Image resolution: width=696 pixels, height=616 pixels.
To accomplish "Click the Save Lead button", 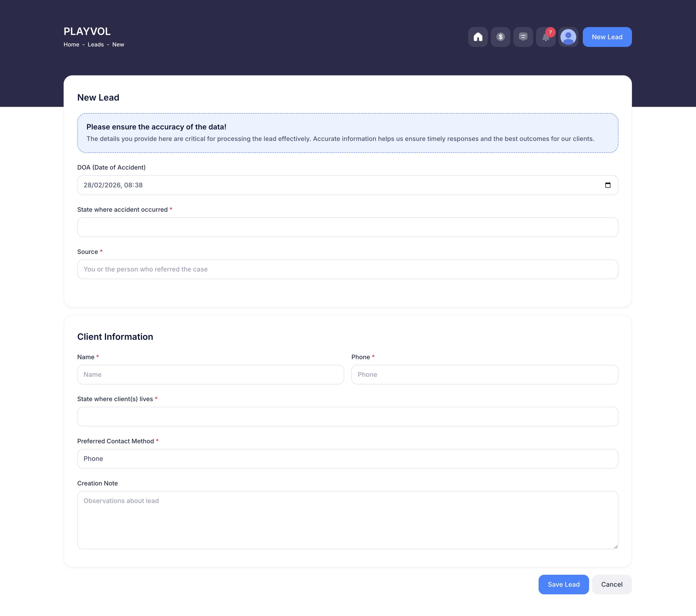I will click(564, 584).
